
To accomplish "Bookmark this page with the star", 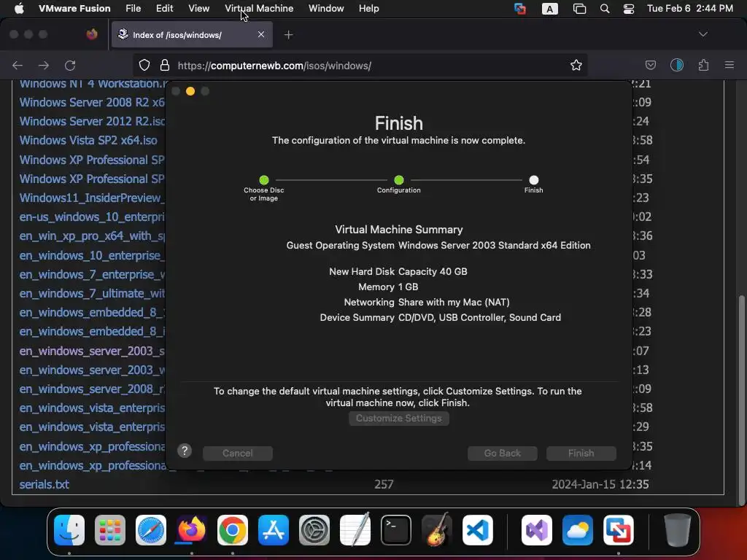I will (576, 65).
